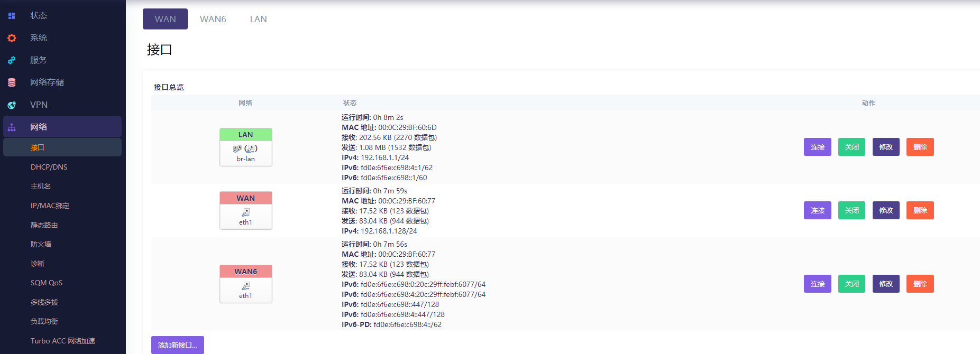Click WAN6 address fd0e:6f6e:c698::447/128
The height and width of the screenshot is (354, 980).
coord(400,304)
